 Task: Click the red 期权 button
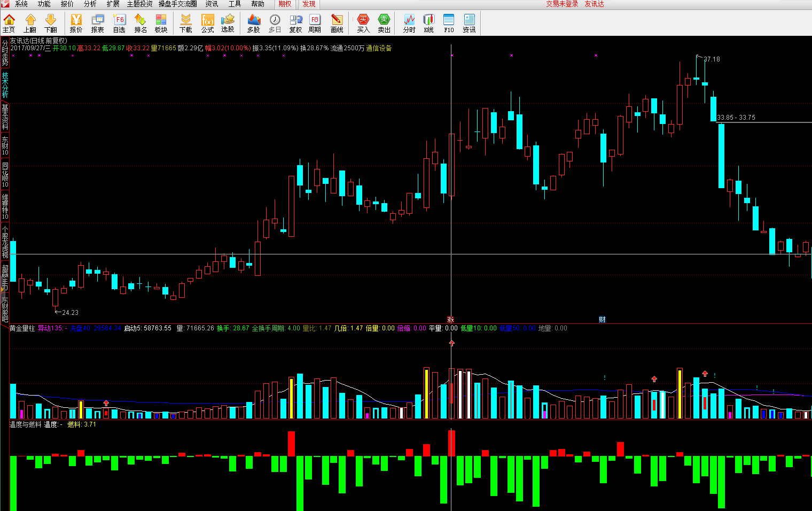coord(285,4)
